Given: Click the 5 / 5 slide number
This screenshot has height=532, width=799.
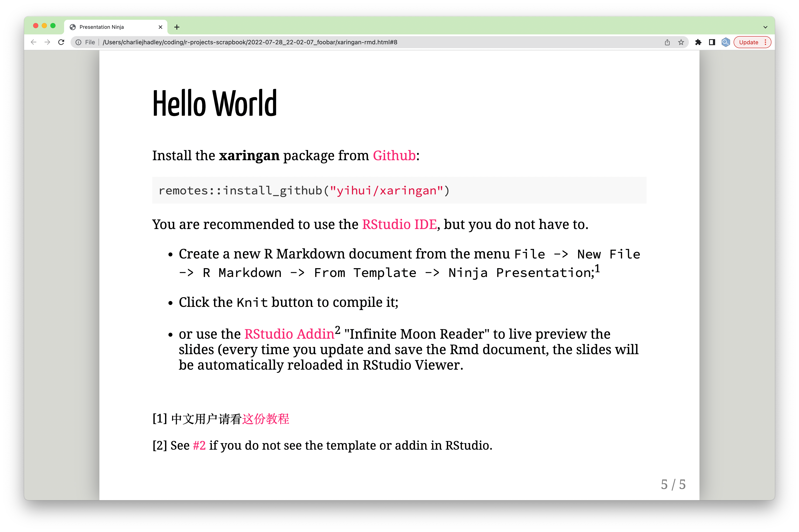Looking at the screenshot, I should coord(673,484).
